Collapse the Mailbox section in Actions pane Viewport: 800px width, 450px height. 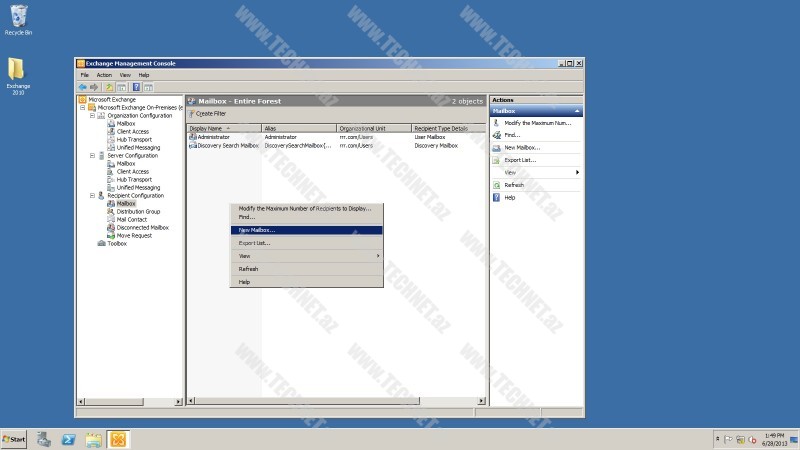coord(577,111)
